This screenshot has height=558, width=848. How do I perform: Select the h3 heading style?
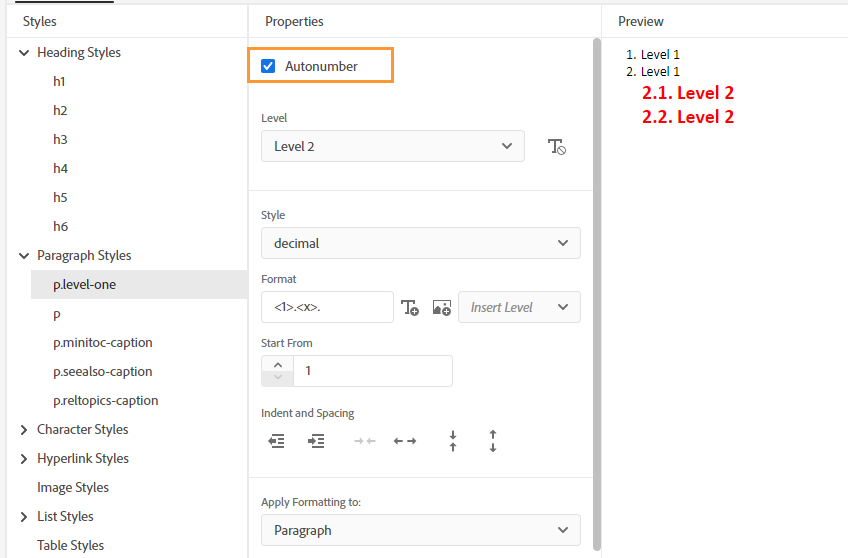point(60,139)
